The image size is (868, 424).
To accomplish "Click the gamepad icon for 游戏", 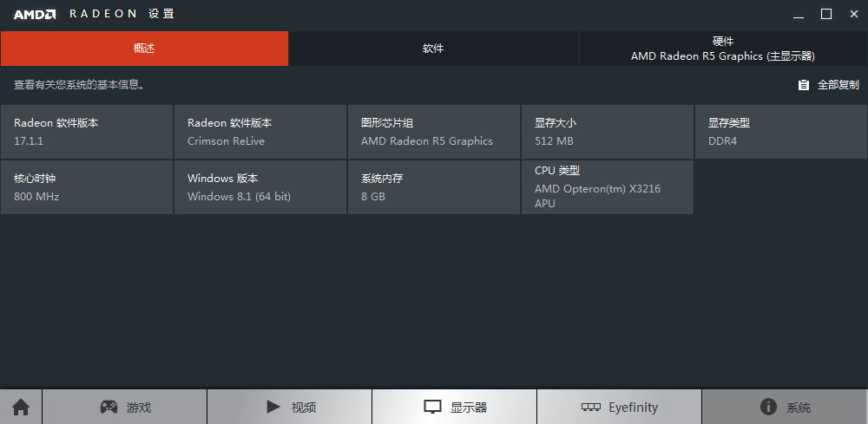I will (108, 407).
